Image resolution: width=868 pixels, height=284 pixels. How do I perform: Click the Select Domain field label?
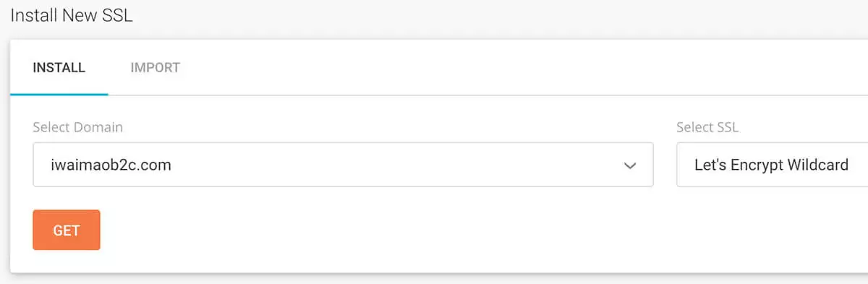tap(78, 127)
